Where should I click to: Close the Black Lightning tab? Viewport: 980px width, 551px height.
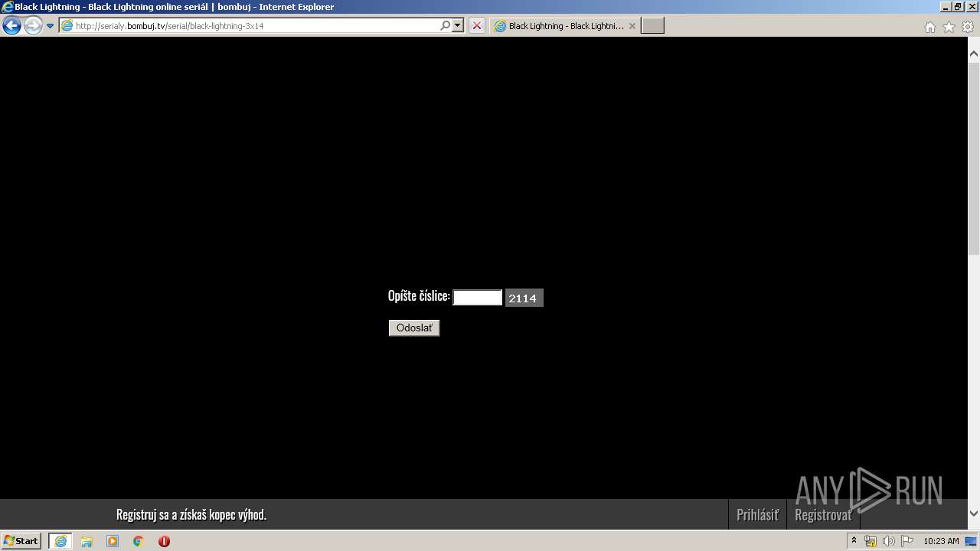pyautogui.click(x=632, y=25)
